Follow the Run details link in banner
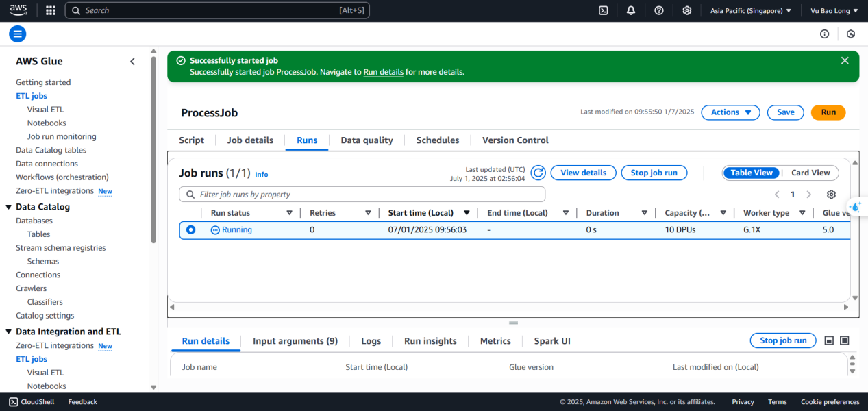 (383, 72)
